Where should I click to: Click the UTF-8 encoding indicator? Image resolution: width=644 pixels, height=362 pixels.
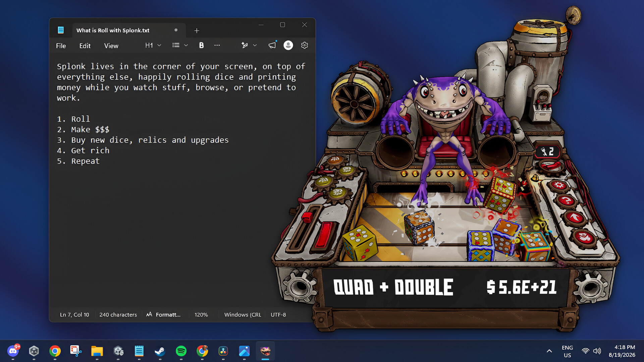(x=278, y=315)
